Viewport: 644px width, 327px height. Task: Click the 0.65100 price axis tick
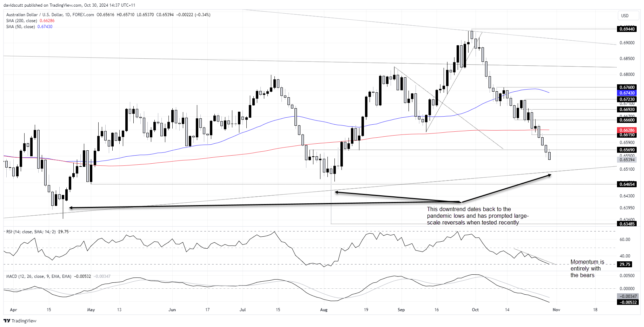[627, 169]
